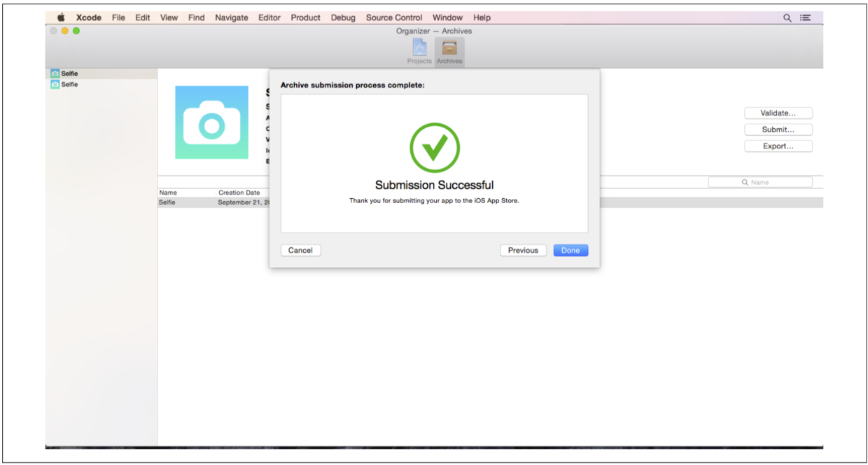Open Notification Center list icon
Screen dimensions: 868x465
806,18
